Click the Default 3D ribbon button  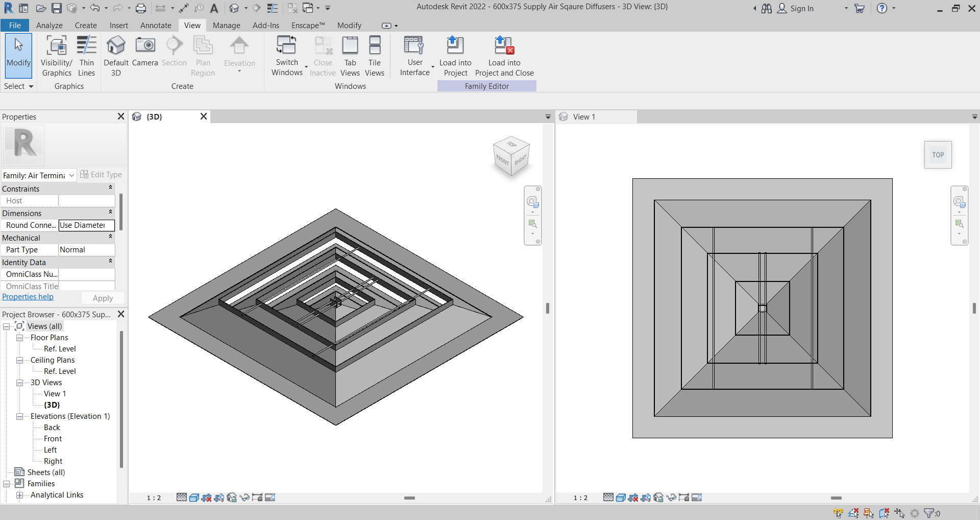click(116, 56)
